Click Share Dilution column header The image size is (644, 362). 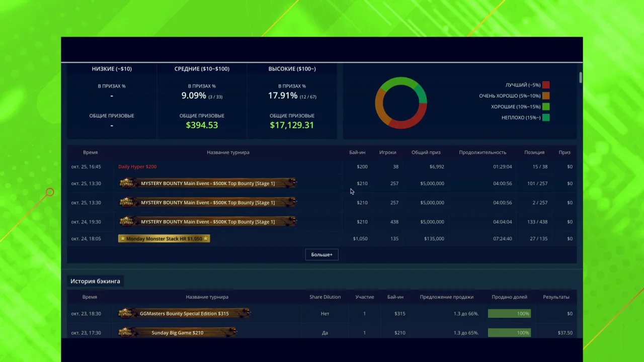point(325,297)
